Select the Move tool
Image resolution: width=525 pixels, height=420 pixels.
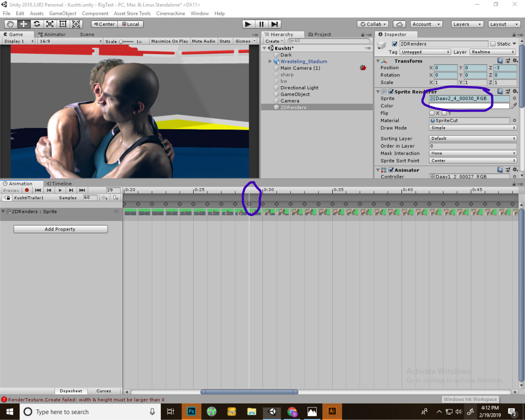click(x=24, y=24)
